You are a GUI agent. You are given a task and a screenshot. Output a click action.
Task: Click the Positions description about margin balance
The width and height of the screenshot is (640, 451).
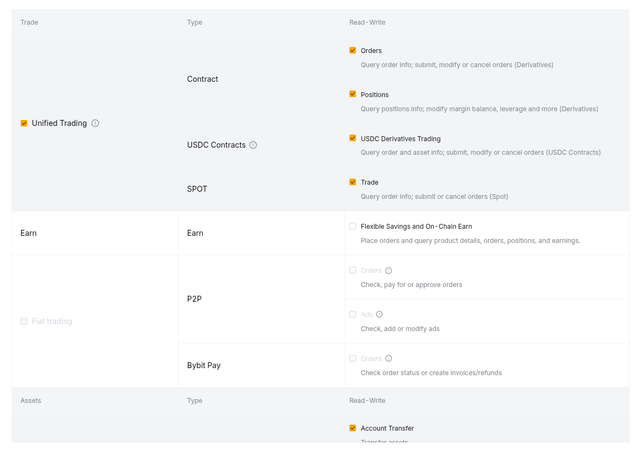click(x=480, y=109)
